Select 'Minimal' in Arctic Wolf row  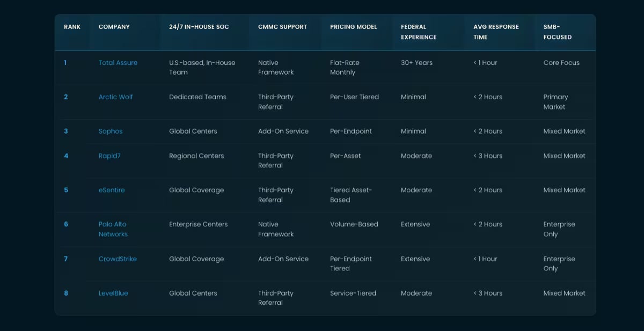click(413, 97)
